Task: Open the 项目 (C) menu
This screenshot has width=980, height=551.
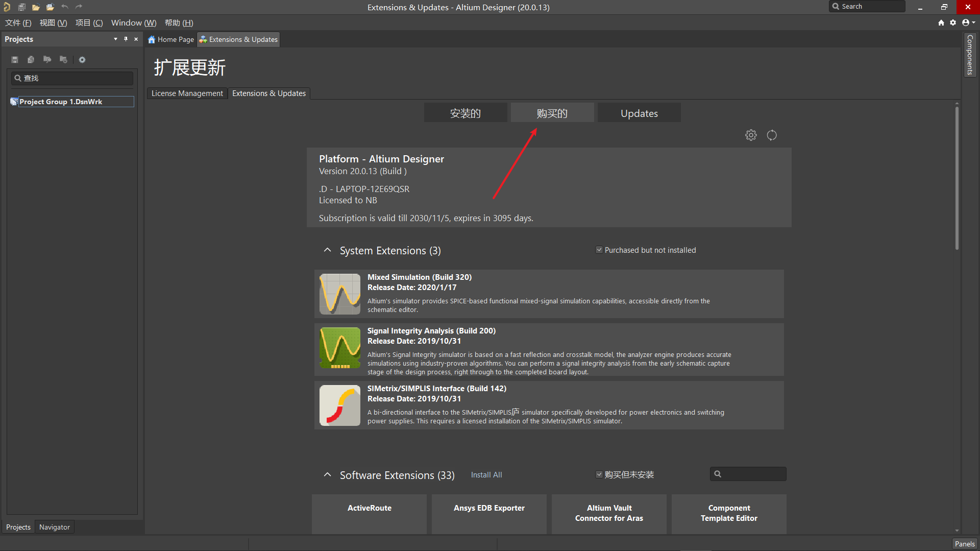Action: pyautogui.click(x=89, y=23)
